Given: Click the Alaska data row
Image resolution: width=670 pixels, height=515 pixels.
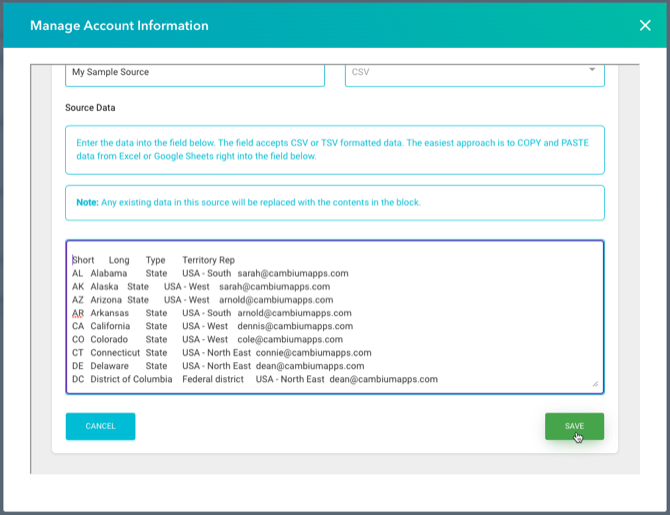Looking at the screenshot, I should click(x=201, y=286).
